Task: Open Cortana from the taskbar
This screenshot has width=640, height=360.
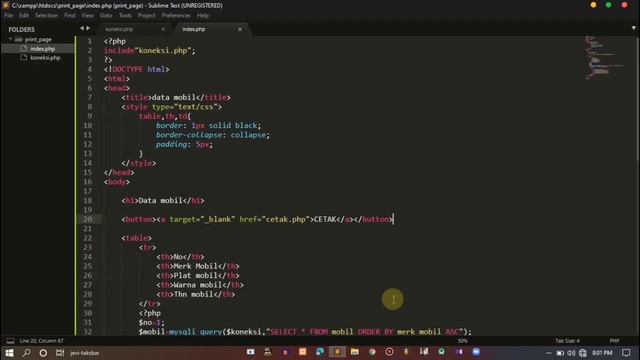Action: click(x=43, y=353)
